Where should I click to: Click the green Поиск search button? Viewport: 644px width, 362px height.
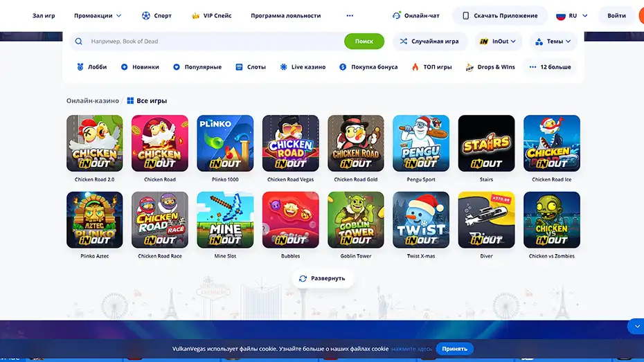coord(364,42)
